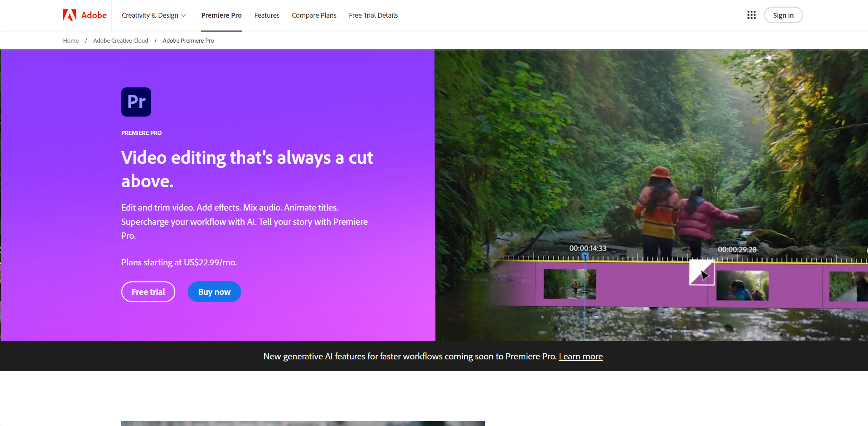Expand Free Trial Details navigation menu
The height and width of the screenshot is (426, 868).
(373, 16)
